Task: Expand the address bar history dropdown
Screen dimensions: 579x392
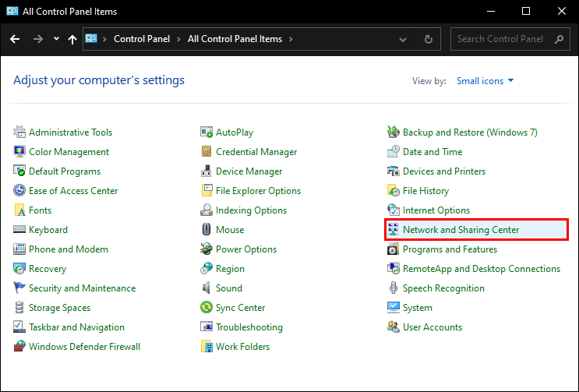Action: (403, 39)
